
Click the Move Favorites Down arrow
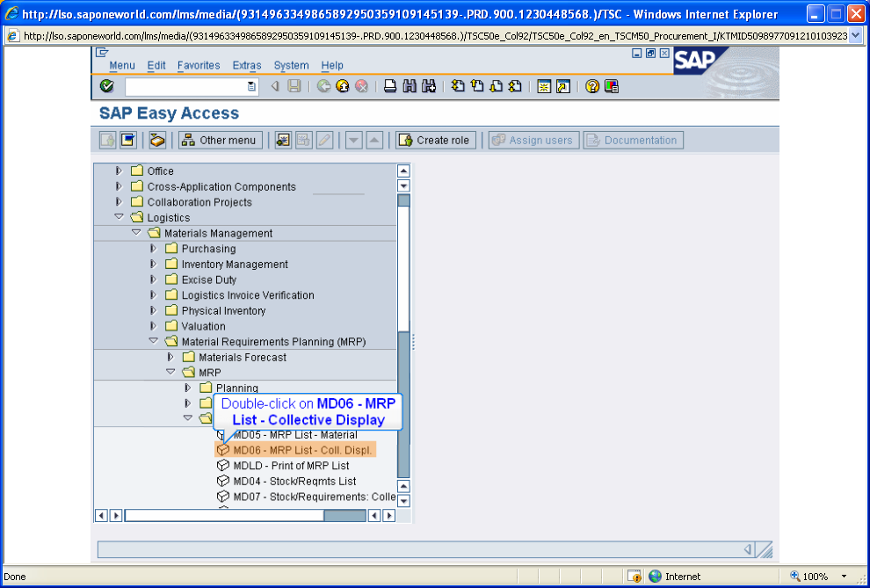(x=354, y=141)
